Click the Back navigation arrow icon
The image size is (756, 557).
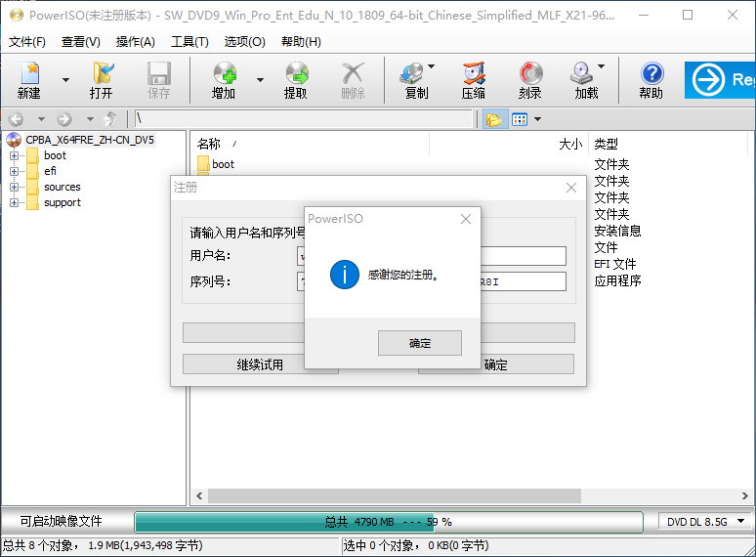tap(16, 118)
